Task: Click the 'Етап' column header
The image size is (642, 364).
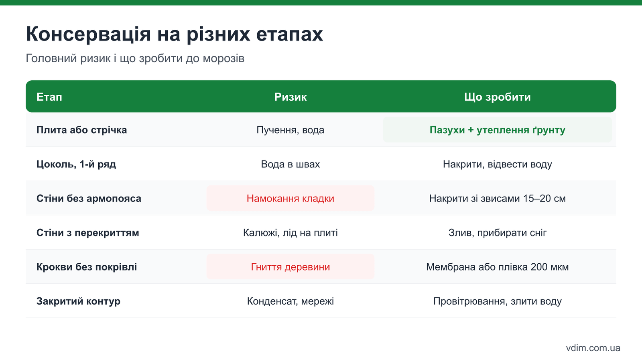Action: click(49, 97)
